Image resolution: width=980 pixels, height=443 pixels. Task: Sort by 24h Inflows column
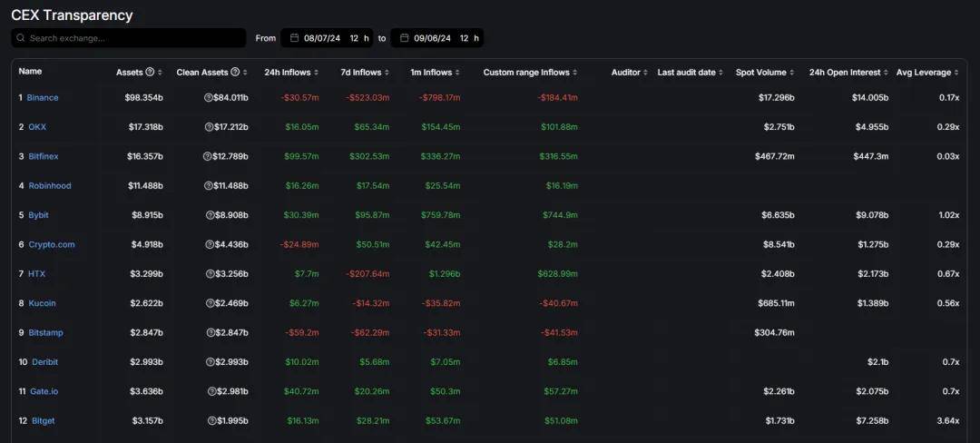[x=317, y=73]
